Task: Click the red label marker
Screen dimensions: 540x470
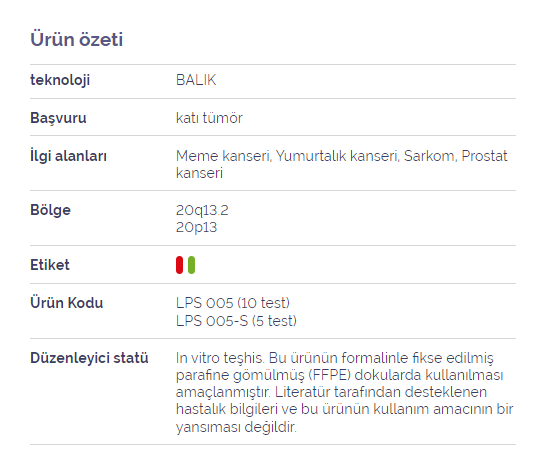Action: [179, 265]
